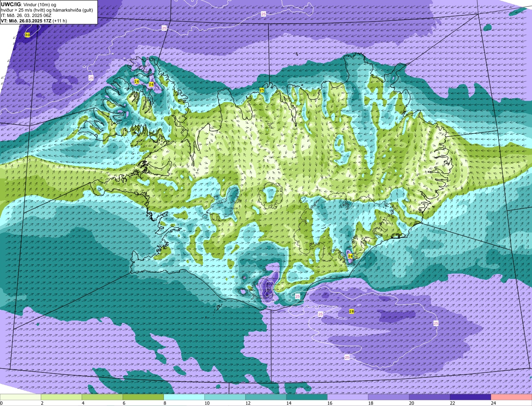Select the color swatch between 0 and 2
532x406 pixels.
pos(20,397)
